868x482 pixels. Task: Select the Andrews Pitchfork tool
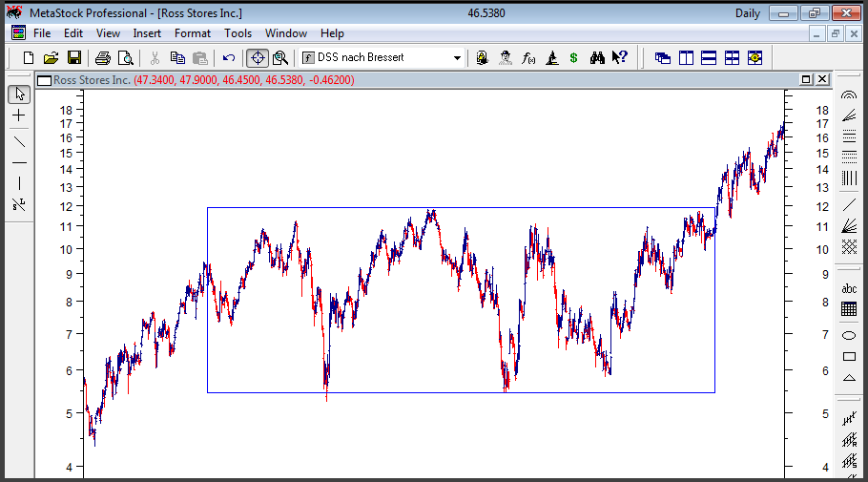[849, 419]
